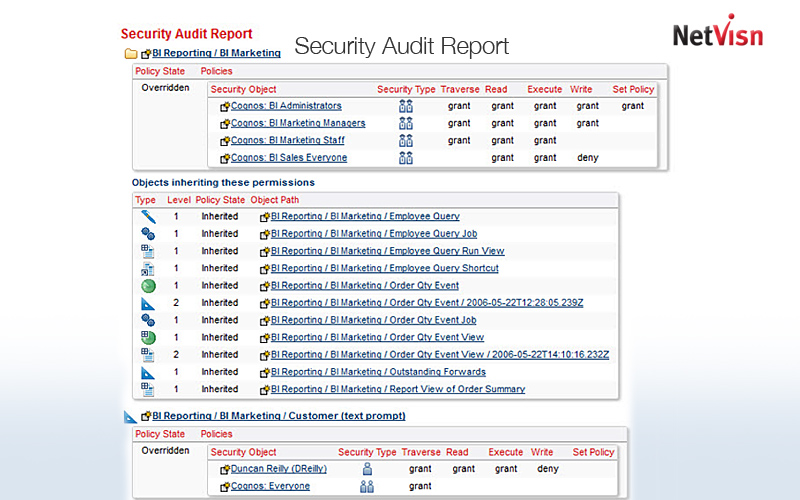Click the group icon in Cognos: Everyone row
The height and width of the screenshot is (500, 800).
(x=367, y=486)
